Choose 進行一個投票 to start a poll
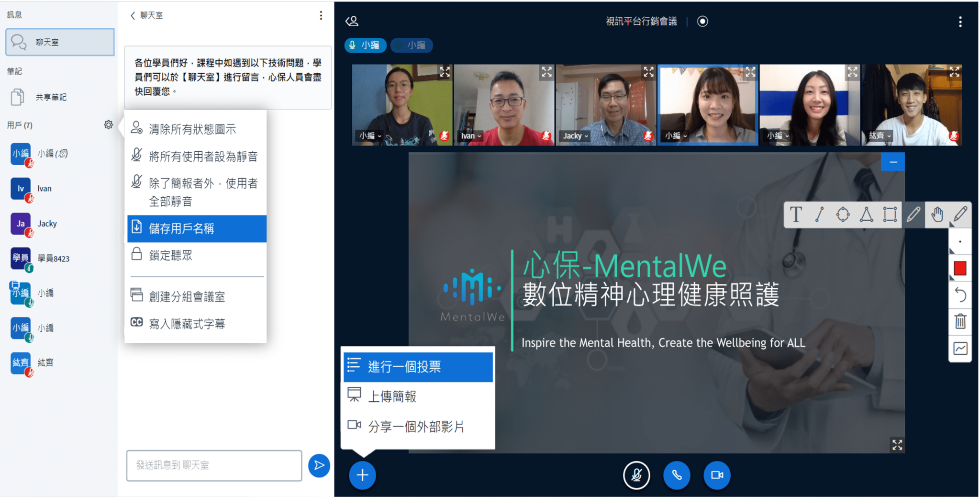Viewport: 980px width, 497px height. [x=404, y=366]
